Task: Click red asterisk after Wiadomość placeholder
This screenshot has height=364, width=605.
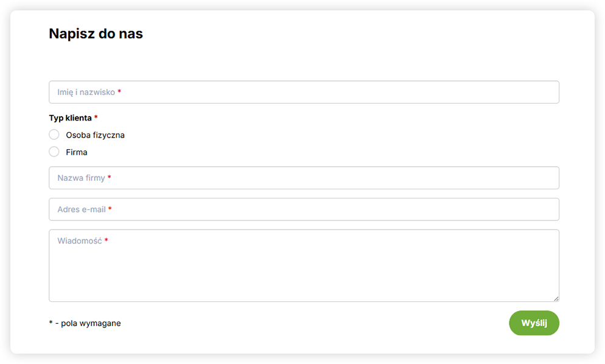Action: coord(107,240)
